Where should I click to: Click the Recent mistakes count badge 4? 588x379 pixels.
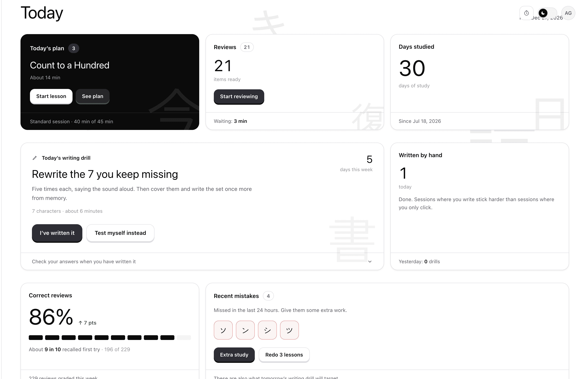pyautogui.click(x=268, y=296)
